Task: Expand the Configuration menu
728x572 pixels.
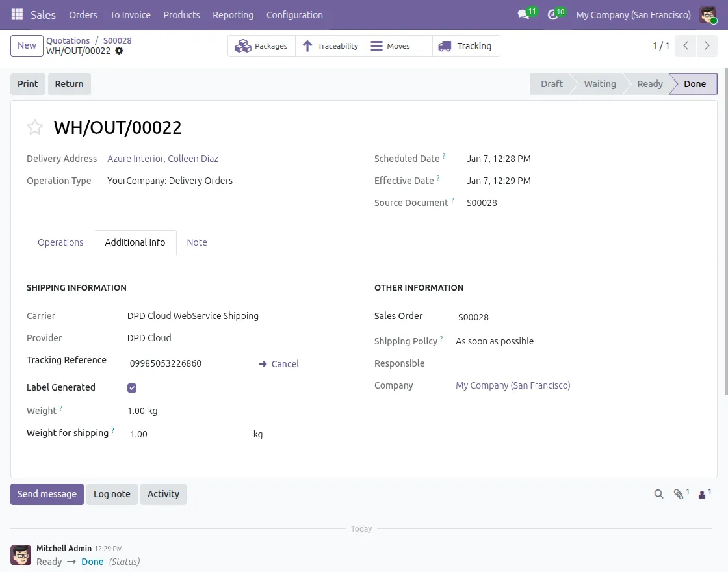Action: tap(294, 14)
